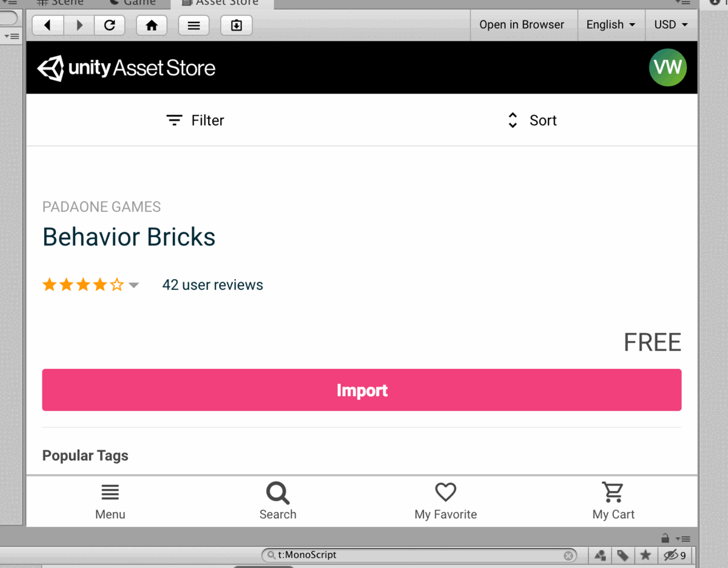Go back in Asset Store browser
728x568 pixels.
tap(48, 25)
